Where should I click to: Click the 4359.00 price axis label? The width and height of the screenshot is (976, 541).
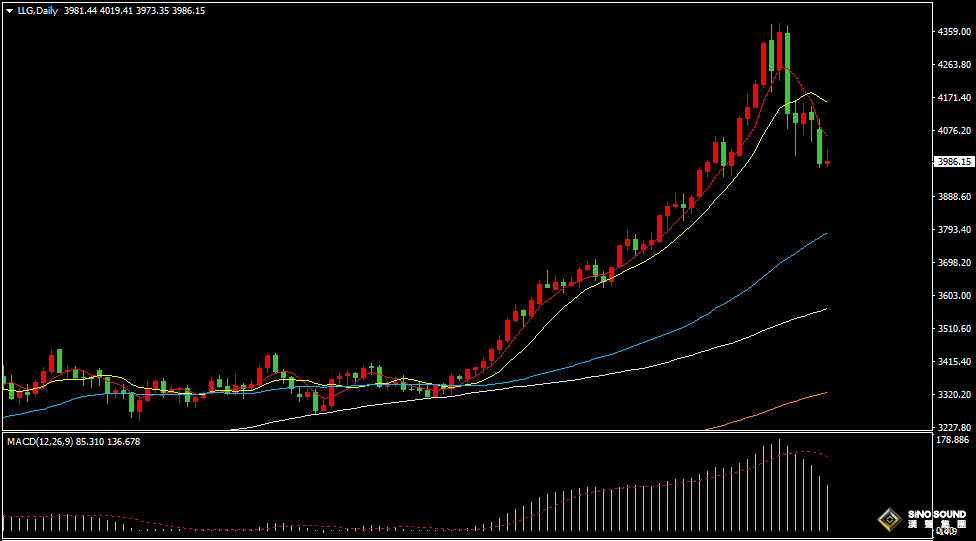click(x=953, y=32)
